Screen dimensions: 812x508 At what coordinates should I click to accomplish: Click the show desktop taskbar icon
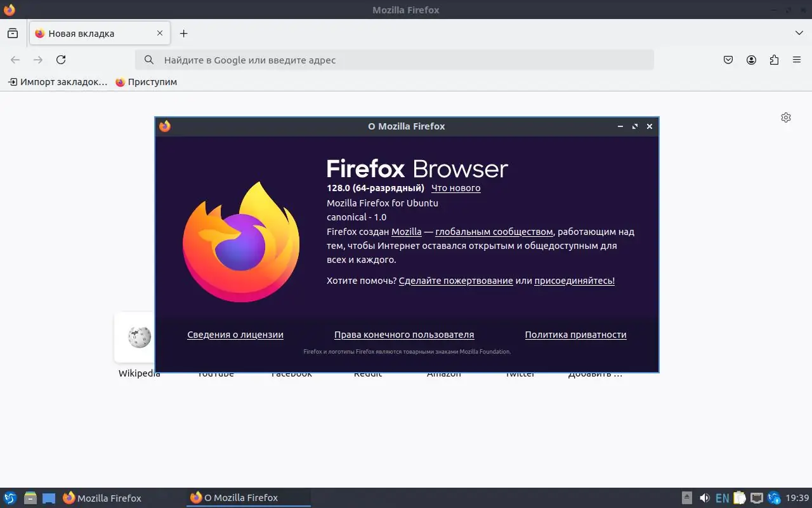tap(49, 498)
